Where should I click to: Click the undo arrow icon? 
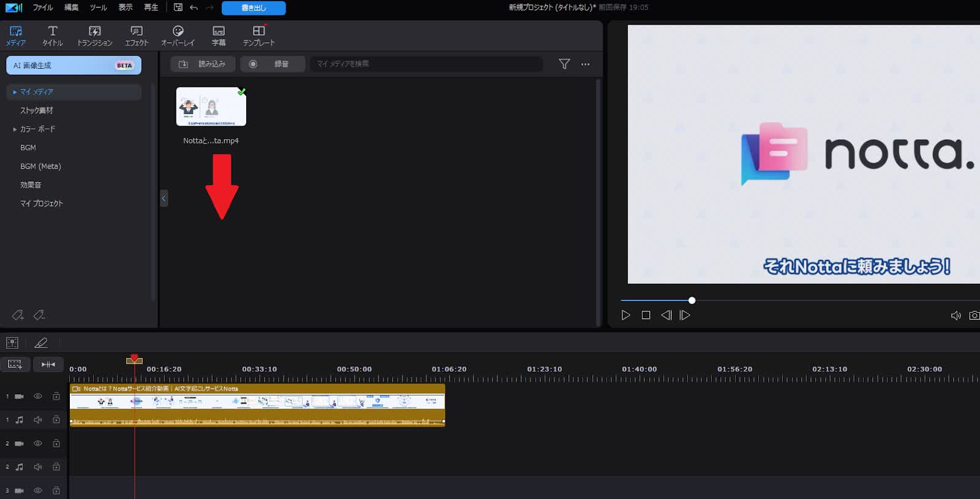click(194, 7)
